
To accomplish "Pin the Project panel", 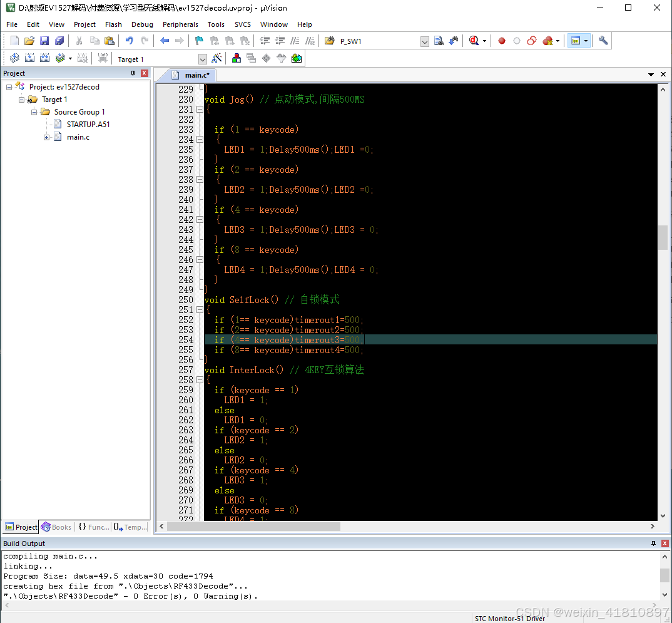I will (133, 73).
